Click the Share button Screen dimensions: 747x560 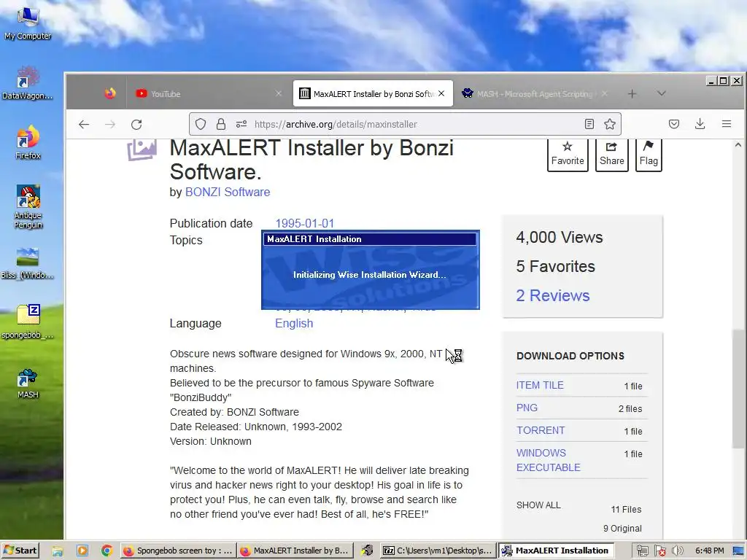tap(612, 155)
